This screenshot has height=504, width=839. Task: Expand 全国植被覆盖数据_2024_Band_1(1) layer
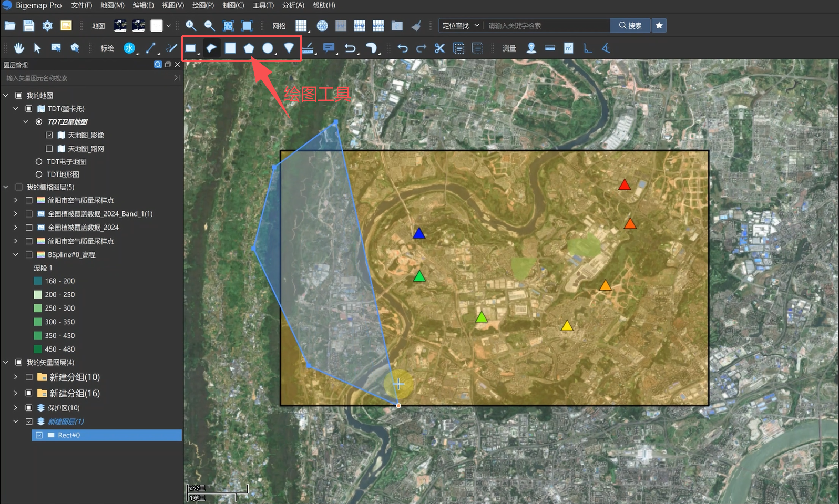(x=16, y=213)
